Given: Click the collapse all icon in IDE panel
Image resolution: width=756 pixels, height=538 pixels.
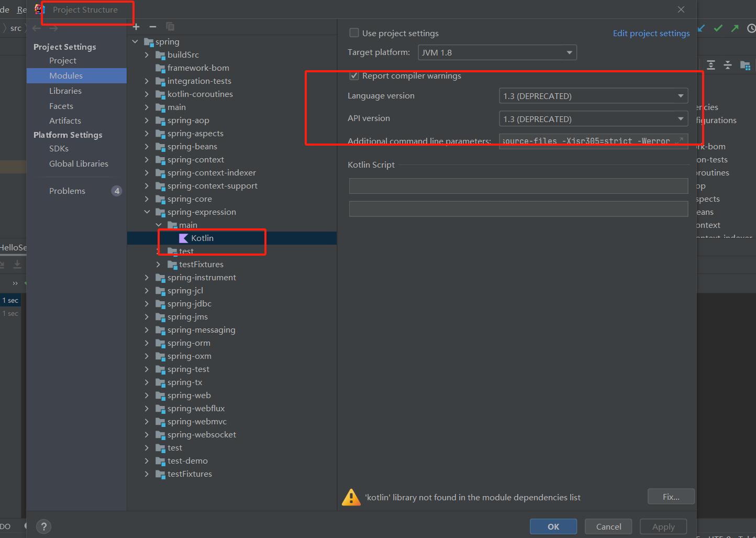Looking at the screenshot, I should pos(728,65).
